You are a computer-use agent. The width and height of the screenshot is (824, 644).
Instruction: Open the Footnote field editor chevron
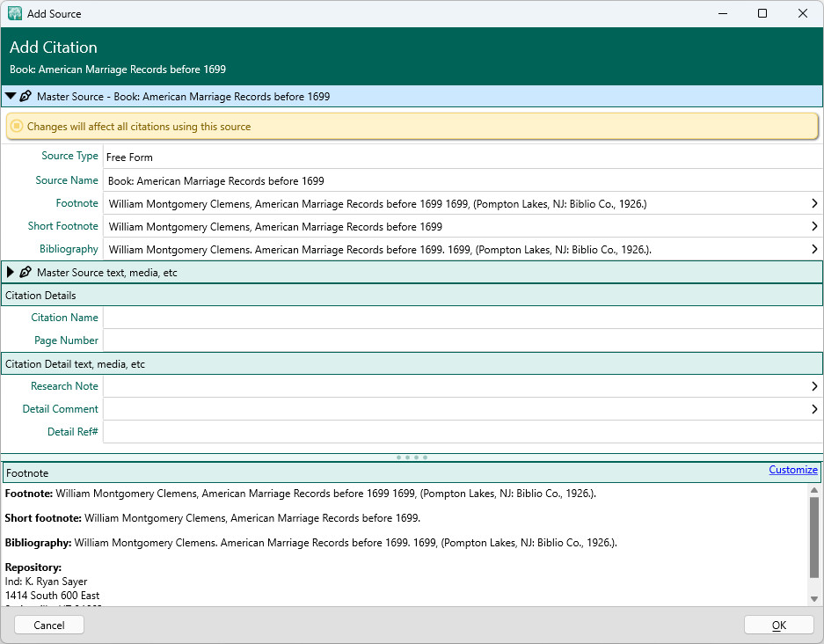pyautogui.click(x=814, y=203)
